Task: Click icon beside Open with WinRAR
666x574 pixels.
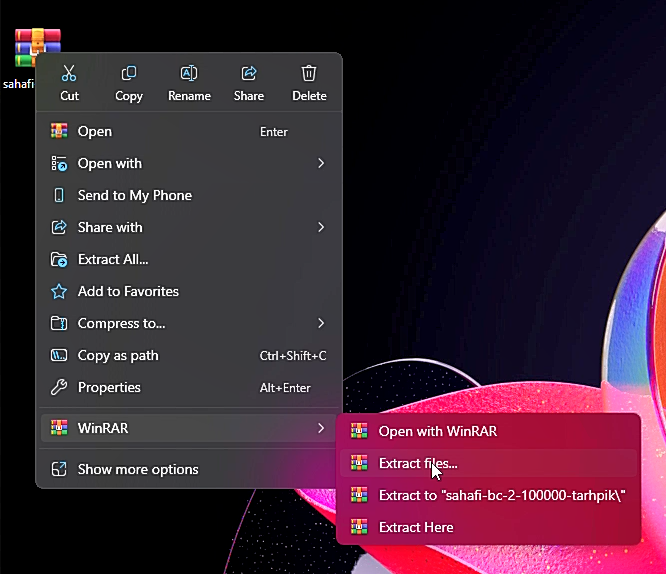Action: tap(359, 431)
